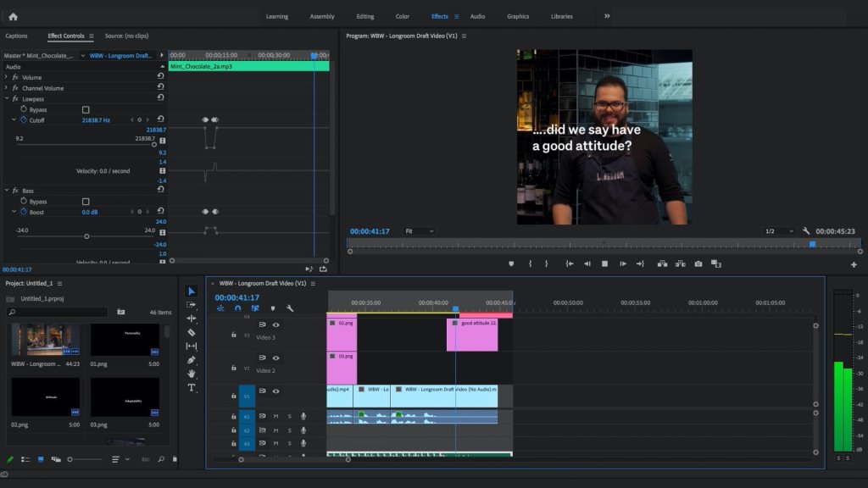868x488 pixels.
Task: Click the Boost slider handle
Action: [86, 236]
